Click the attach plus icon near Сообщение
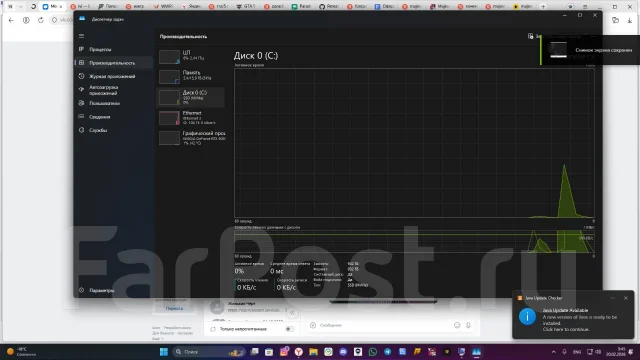The width and height of the screenshot is (640, 360). point(313,325)
